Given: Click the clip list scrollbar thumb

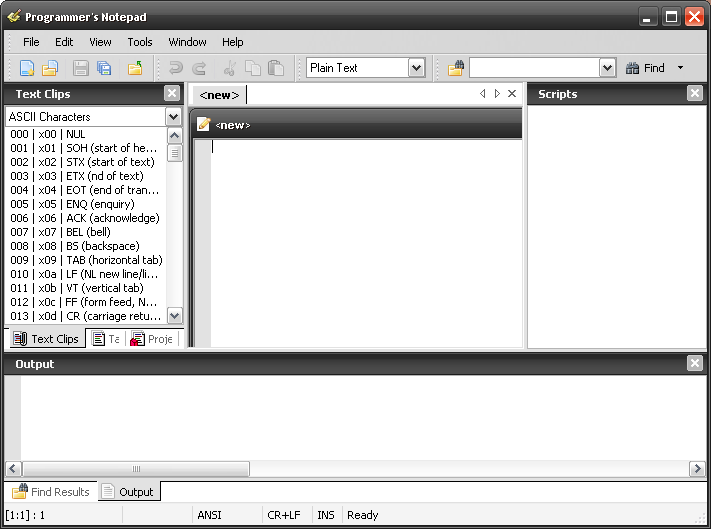Looking at the screenshot, I should click(x=175, y=153).
